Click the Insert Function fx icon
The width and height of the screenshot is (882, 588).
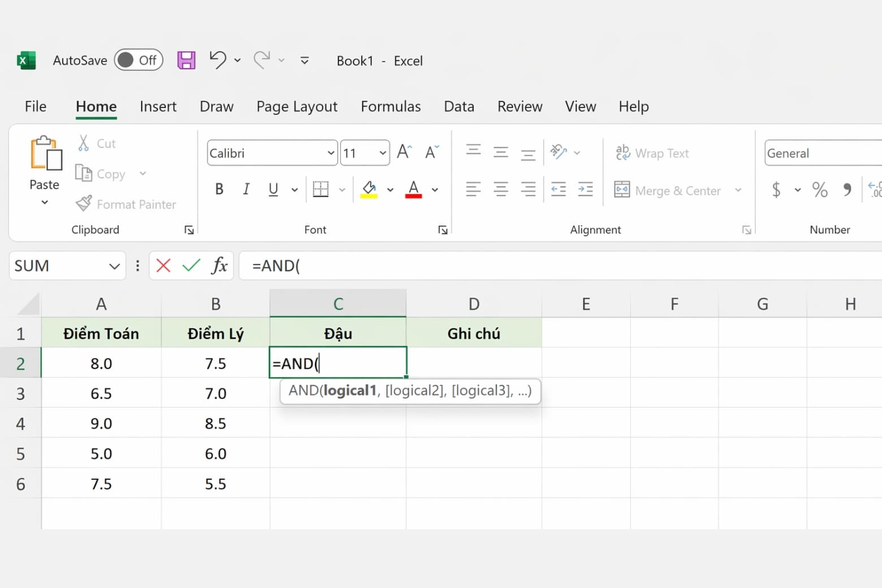(219, 265)
